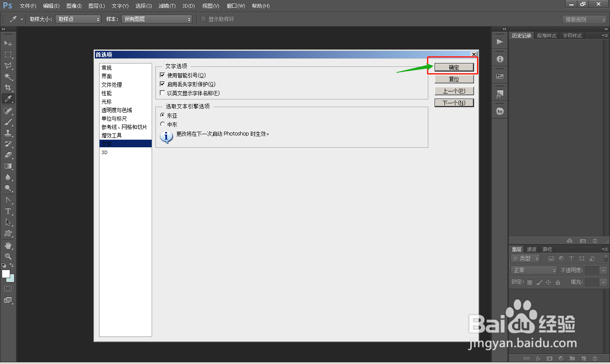Viewport: 610px width, 364px height.
Task: Open the tool preset picker arrow
Action: tap(22, 19)
